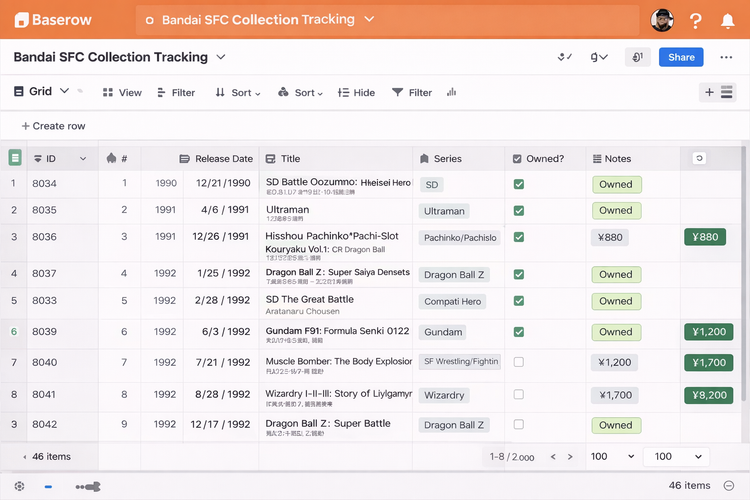Screen dimensions: 750x500
Task: Click the View toolbar item
Action: 122,93
